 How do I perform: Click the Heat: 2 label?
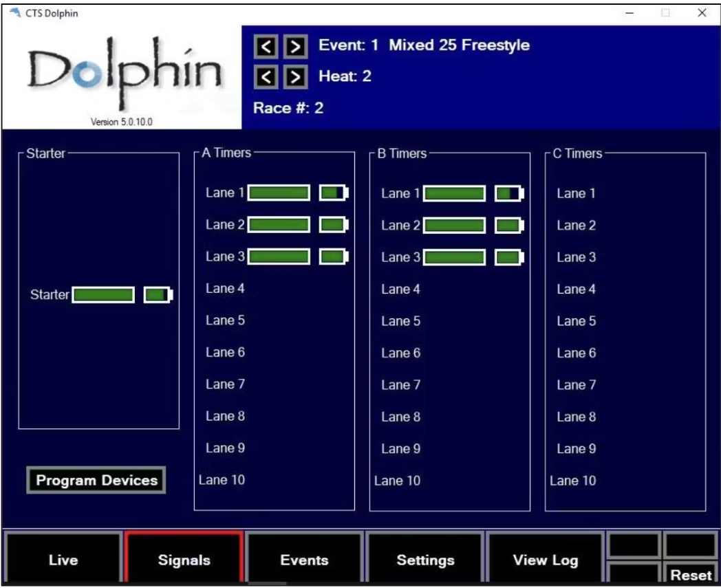(345, 76)
